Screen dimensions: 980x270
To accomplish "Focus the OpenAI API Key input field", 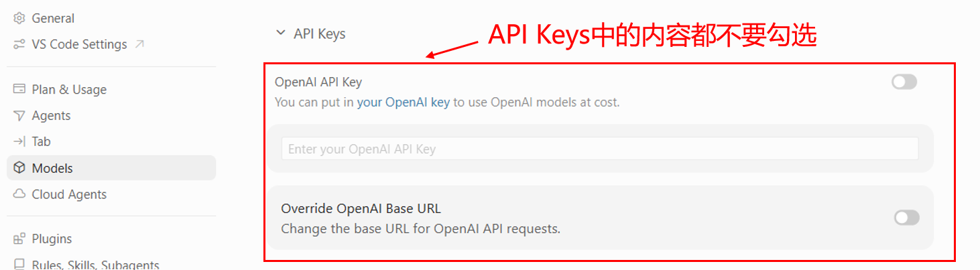I will click(600, 149).
